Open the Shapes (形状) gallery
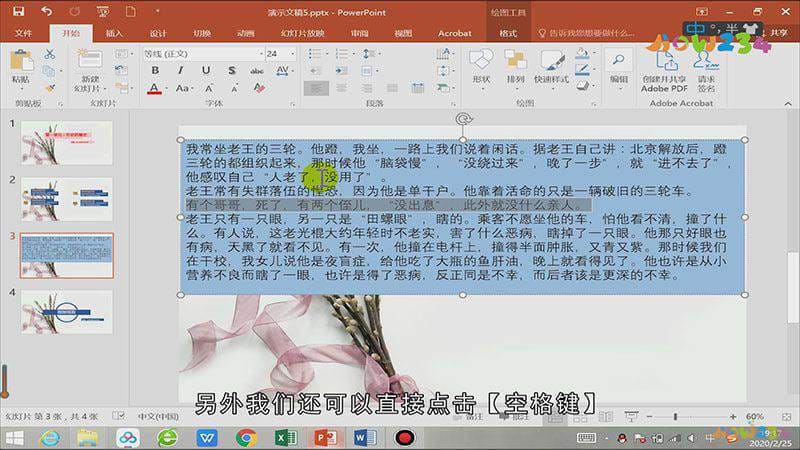The image size is (800, 450). (481, 67)
